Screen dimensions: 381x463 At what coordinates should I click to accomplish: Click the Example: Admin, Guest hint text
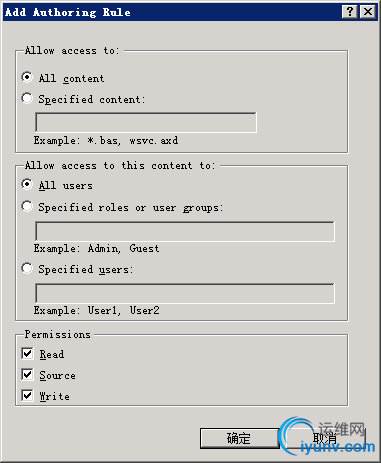97,248
